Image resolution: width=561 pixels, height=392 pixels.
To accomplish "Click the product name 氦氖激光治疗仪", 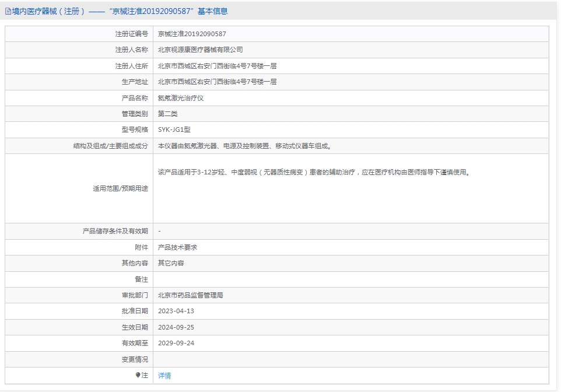I will coord(181,98).
